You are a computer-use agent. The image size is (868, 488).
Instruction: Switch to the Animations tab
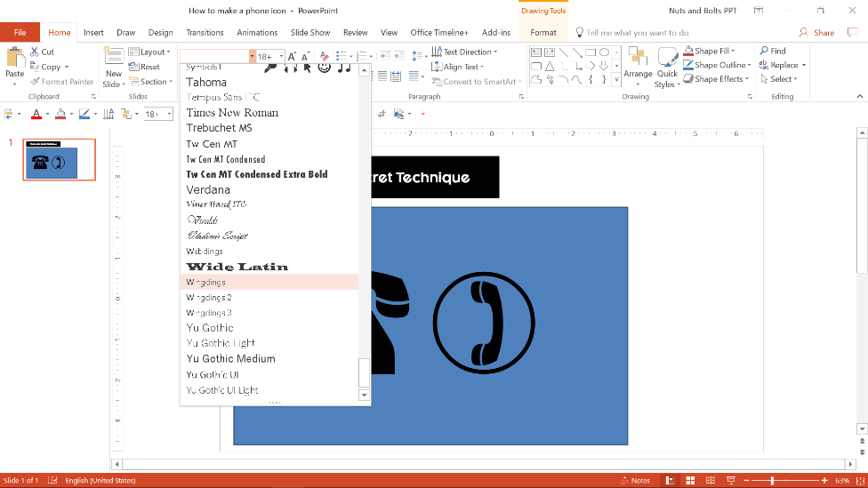pyautogui.click(x=257, y=33)
